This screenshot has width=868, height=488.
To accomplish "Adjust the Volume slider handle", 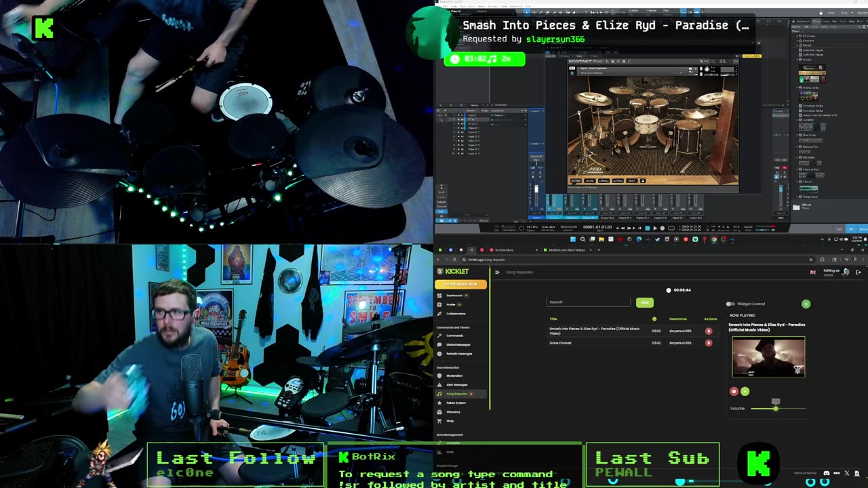I will pos(776,408).
